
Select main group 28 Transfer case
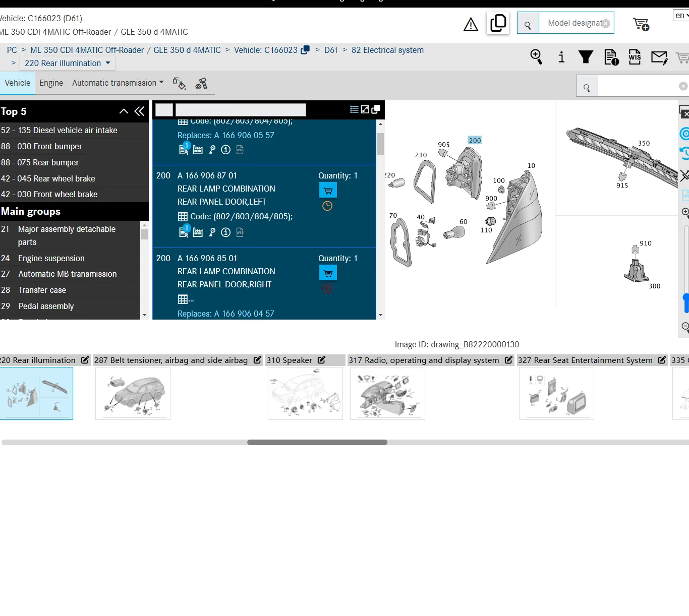pyautogui.click(x=70, y=290)
